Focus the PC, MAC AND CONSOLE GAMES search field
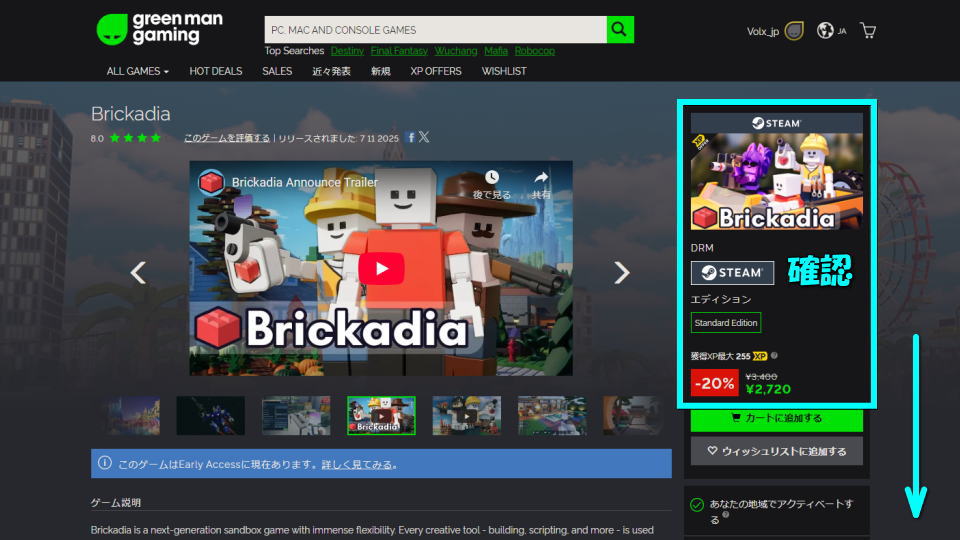The width and height of the screenshot is (960, 540). (x=435, y=29)
